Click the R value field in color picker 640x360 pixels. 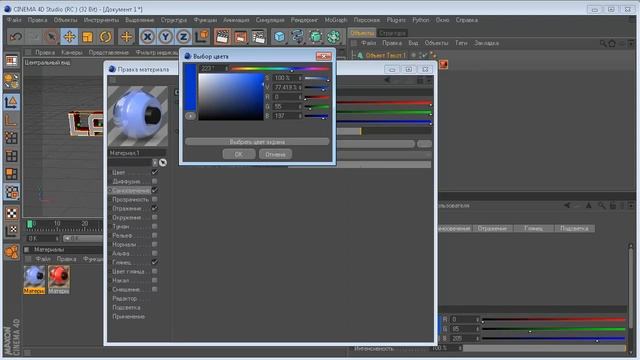tap(287, 97)
